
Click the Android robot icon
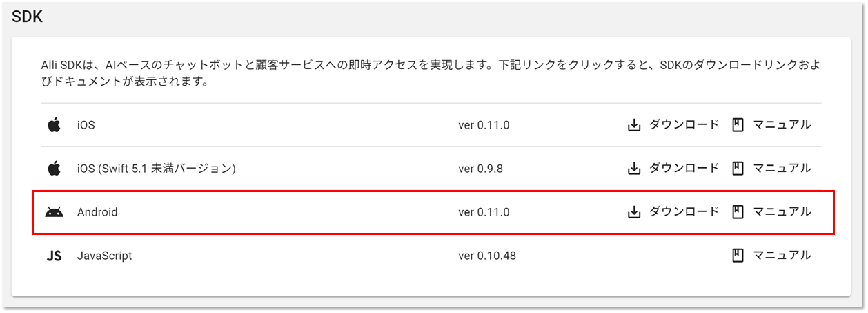(54, 212)
